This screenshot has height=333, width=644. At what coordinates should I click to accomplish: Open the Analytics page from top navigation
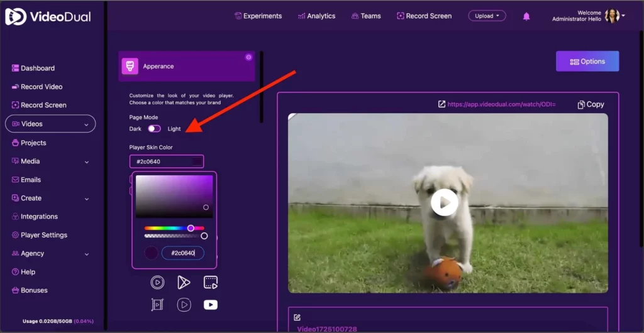tap(316, 16)
